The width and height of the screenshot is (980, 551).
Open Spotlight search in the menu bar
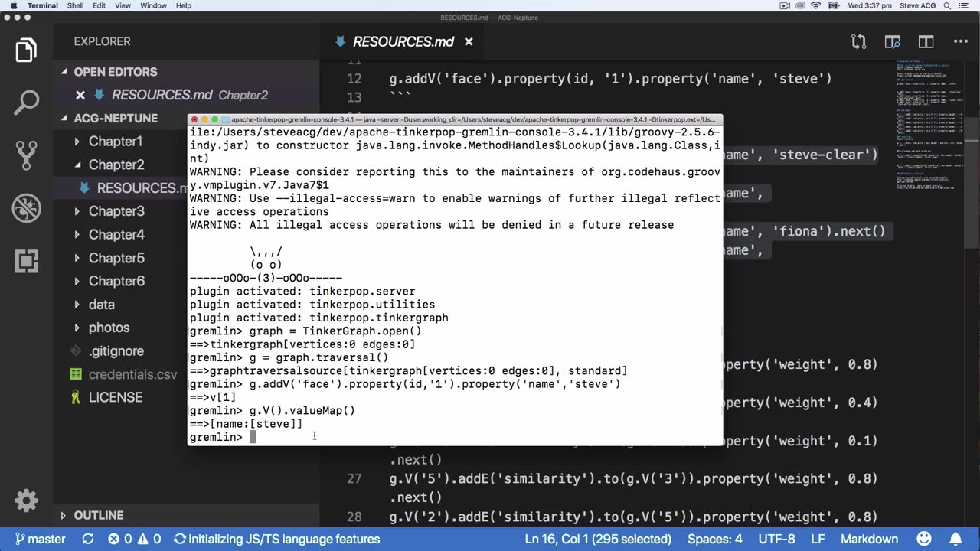pyautogui.click(x=947, y=5)
